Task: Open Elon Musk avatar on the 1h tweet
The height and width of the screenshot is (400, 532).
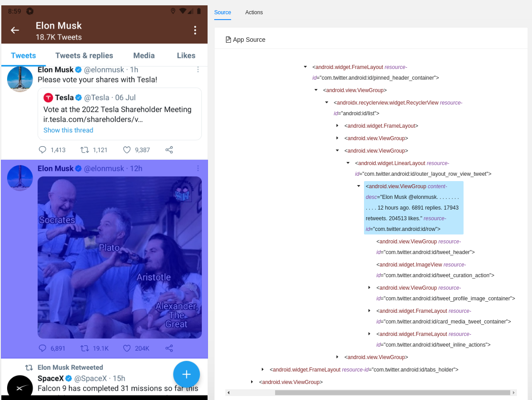Action: (20, 79)
